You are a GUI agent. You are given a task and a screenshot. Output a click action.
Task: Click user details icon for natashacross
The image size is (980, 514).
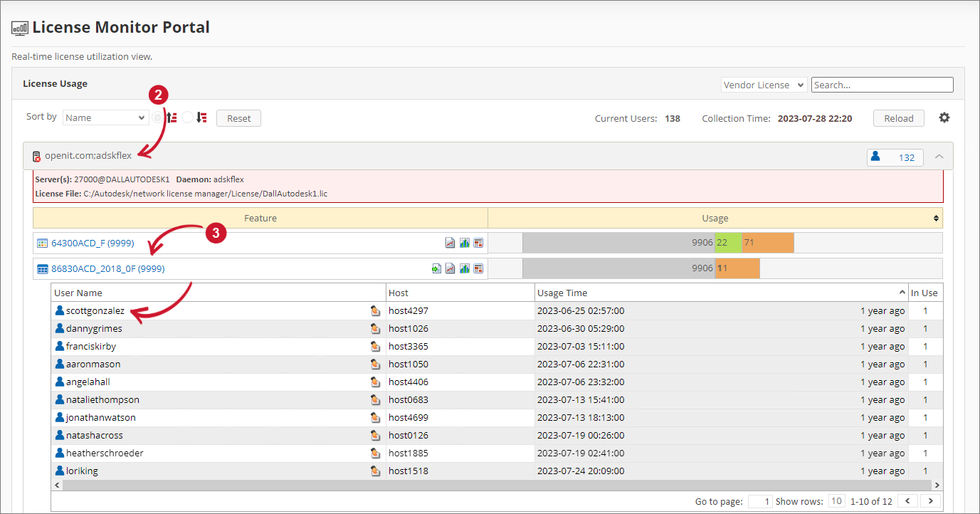pos(375,436)
